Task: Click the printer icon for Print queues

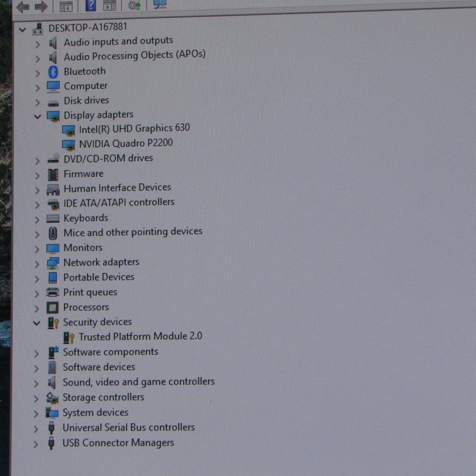Action: pos(53,292)
